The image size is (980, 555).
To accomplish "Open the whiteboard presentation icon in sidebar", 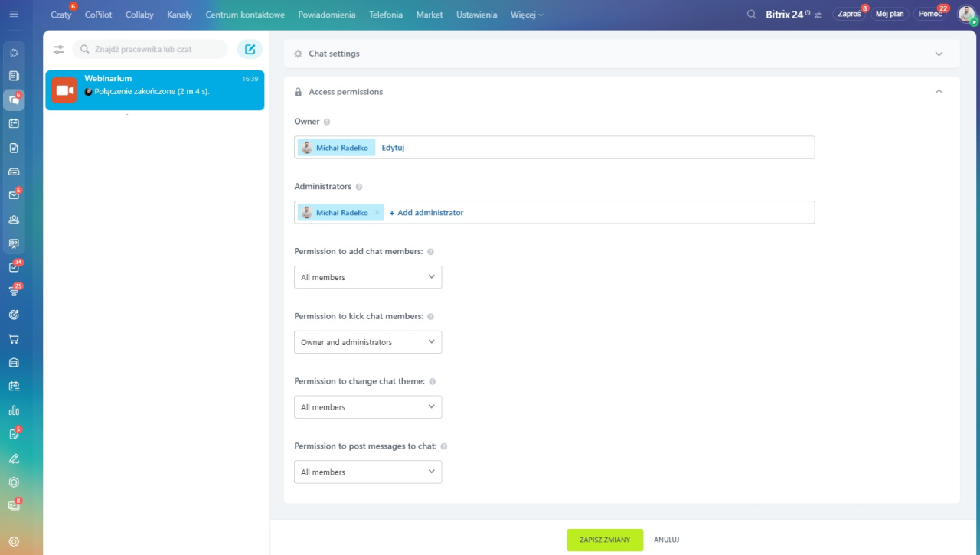I will point(14,243).
